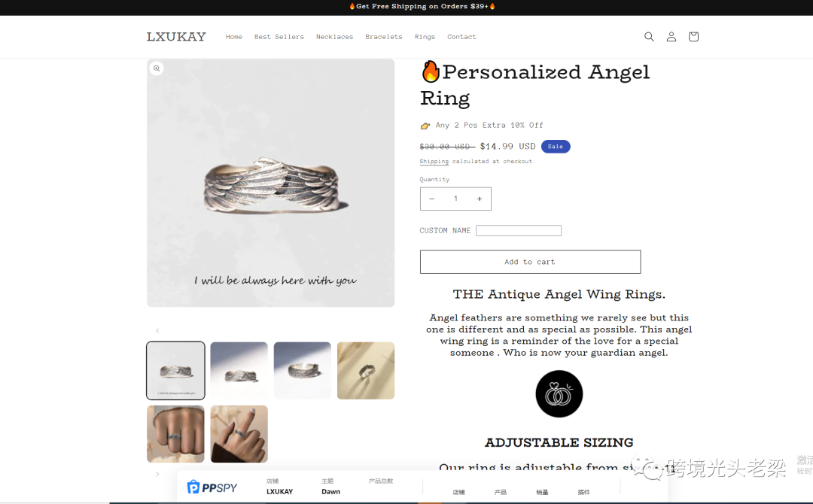Click the PPSPY logo in bottom bar
813x504 pixels.
tap(212, 487)
